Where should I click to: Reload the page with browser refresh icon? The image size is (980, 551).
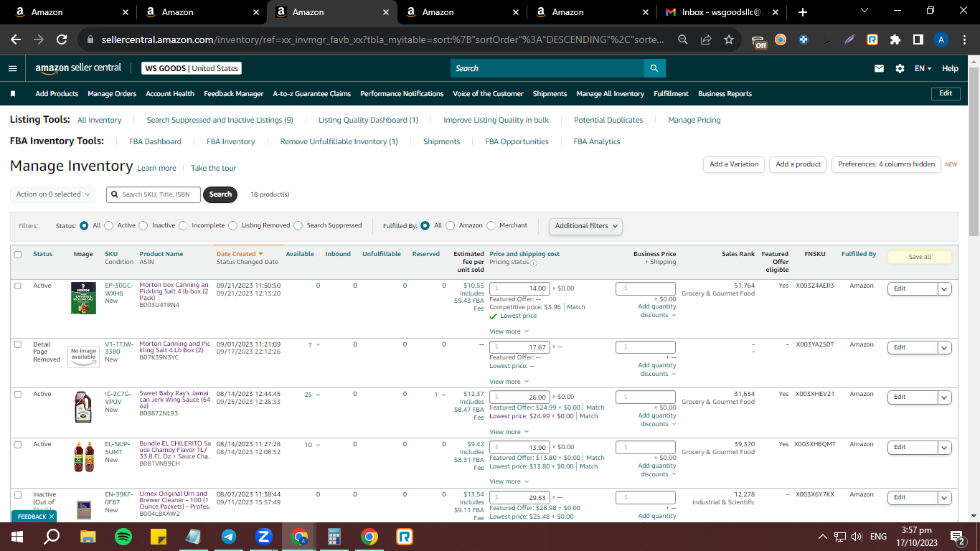point(62,40)
